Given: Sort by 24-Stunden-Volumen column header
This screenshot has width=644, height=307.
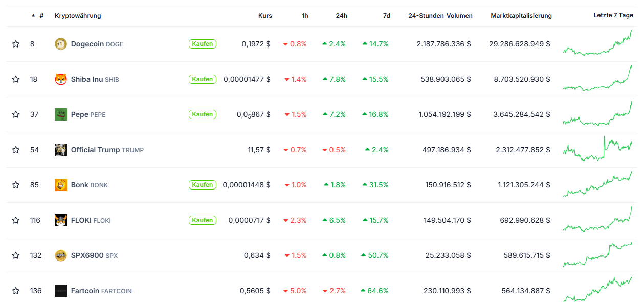Looking at the screenshot, I should pyautogui.click(x=440, y=16).
